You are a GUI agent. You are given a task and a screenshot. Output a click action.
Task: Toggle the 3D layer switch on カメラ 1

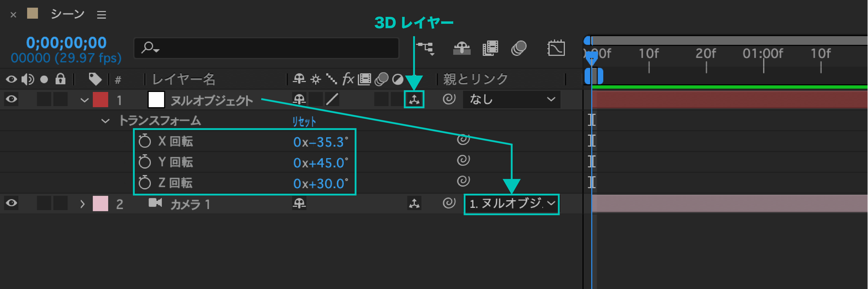[414, 203]
